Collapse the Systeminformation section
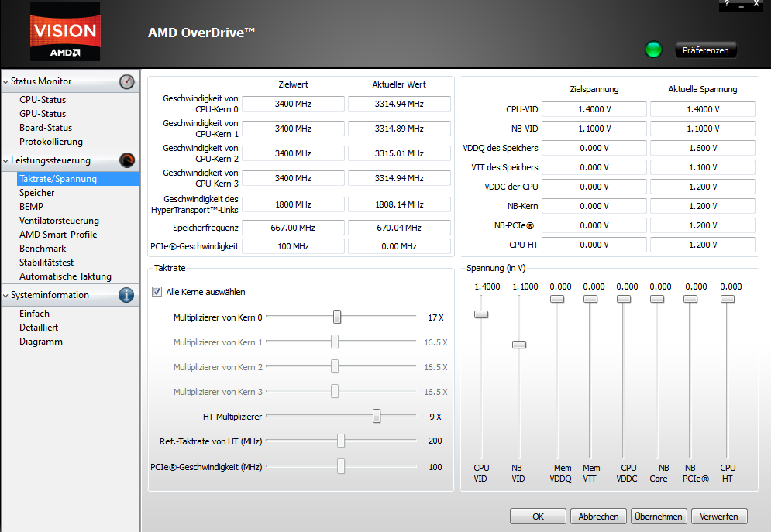Screen dimensions: 771x532 point(6,295)
